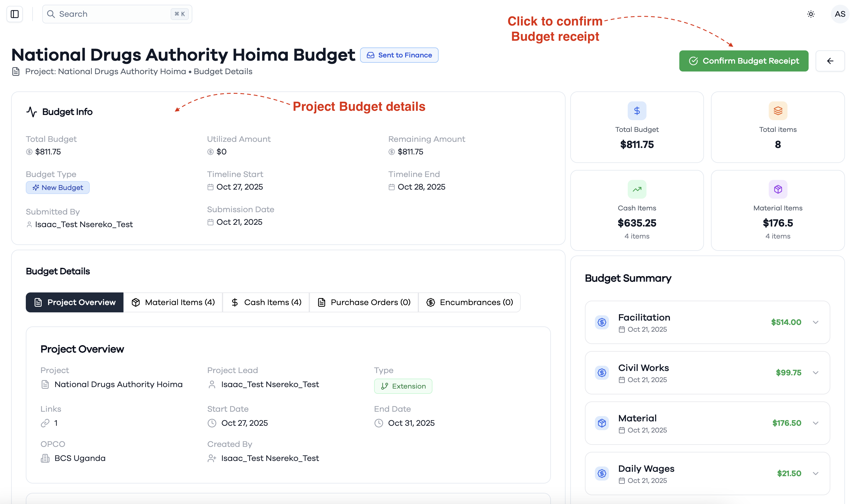Click the link icon under Links

click(45, 423)
